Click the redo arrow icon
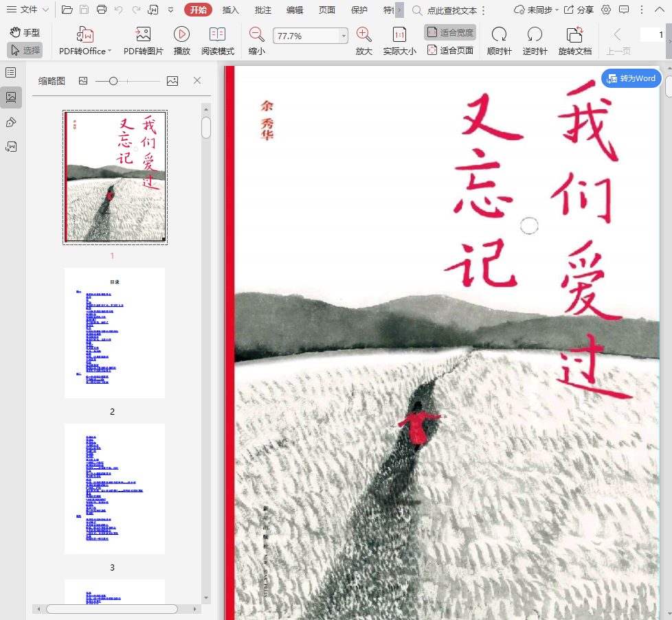The height and width of the screenshot is (620, 672). click(136, 10)
